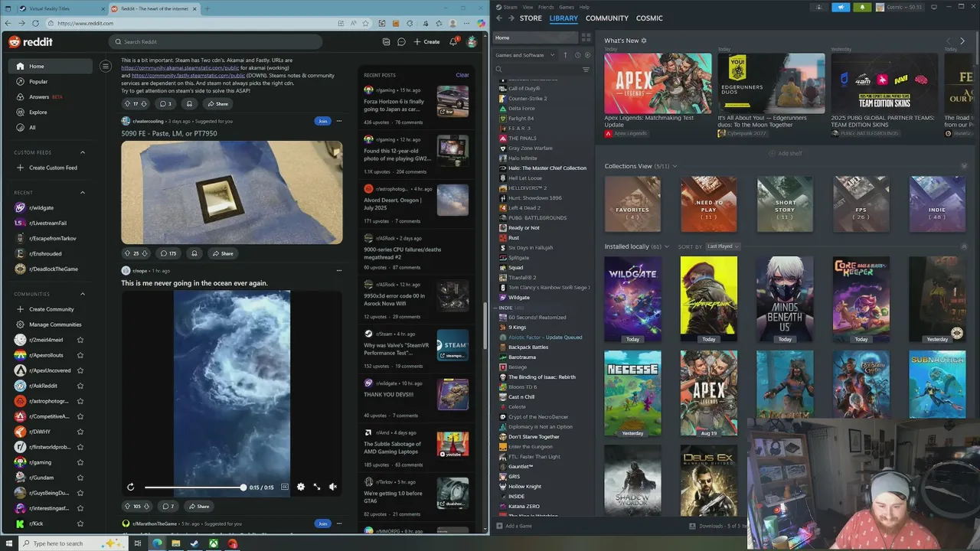Open What's New settings gear
Image resolution: width=980 pixels, height=551 pixels.
644,41
